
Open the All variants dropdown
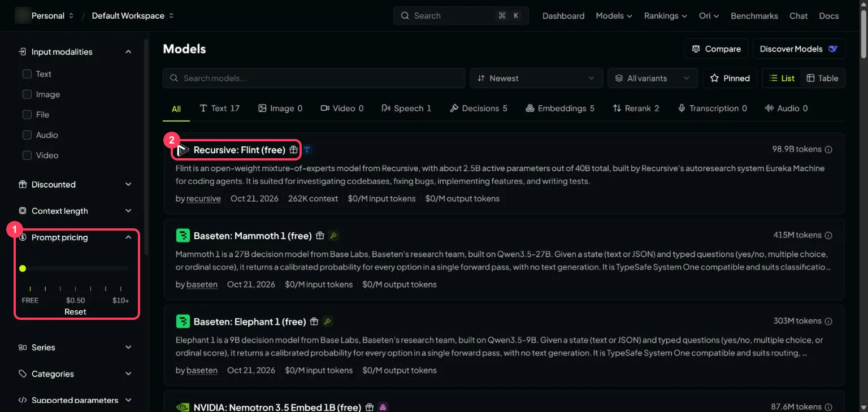[653, 78]
